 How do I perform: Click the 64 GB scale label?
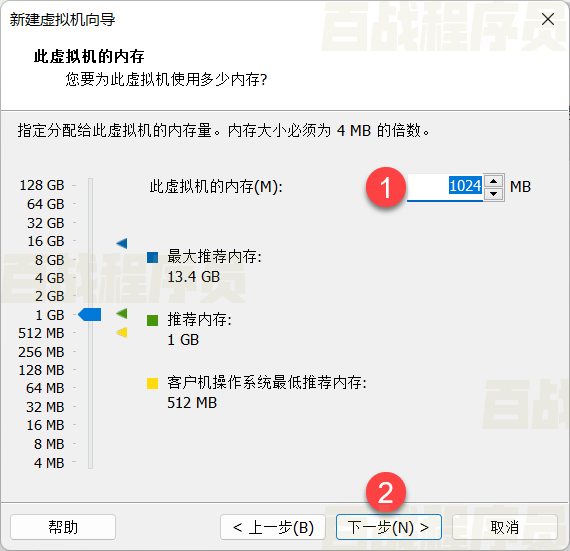click(x=46, y=204)
